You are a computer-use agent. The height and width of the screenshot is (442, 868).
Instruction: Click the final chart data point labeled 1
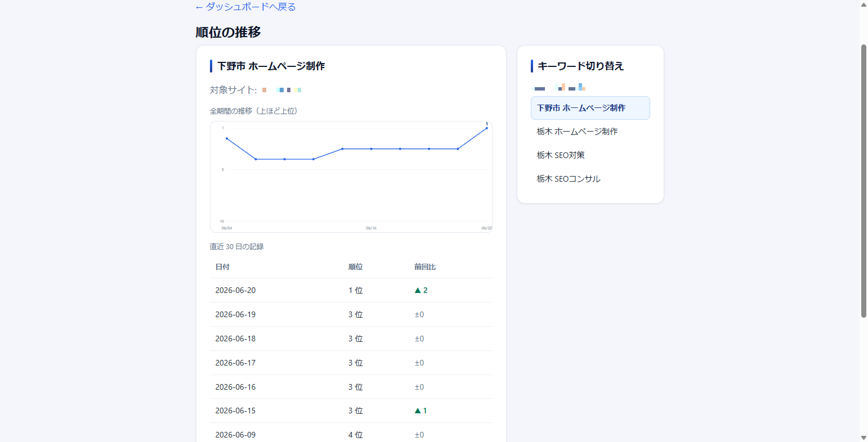[487, 128]
